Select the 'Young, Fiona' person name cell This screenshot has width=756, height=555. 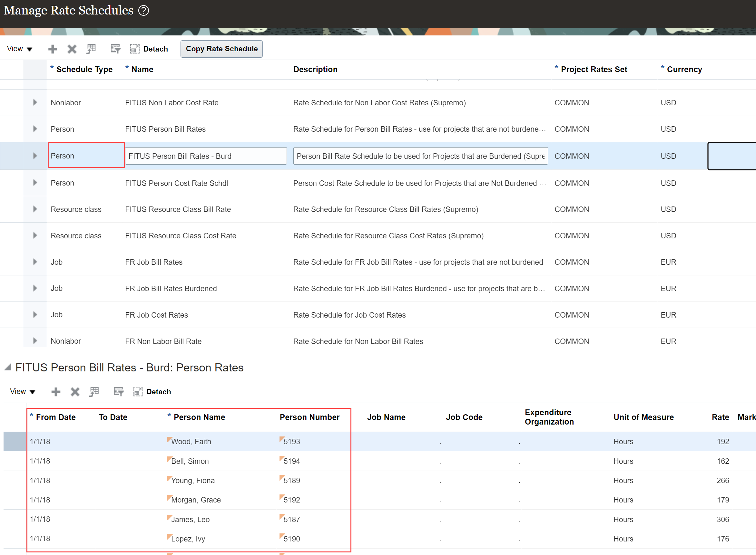pyautogui.click(x=193, y=480)
